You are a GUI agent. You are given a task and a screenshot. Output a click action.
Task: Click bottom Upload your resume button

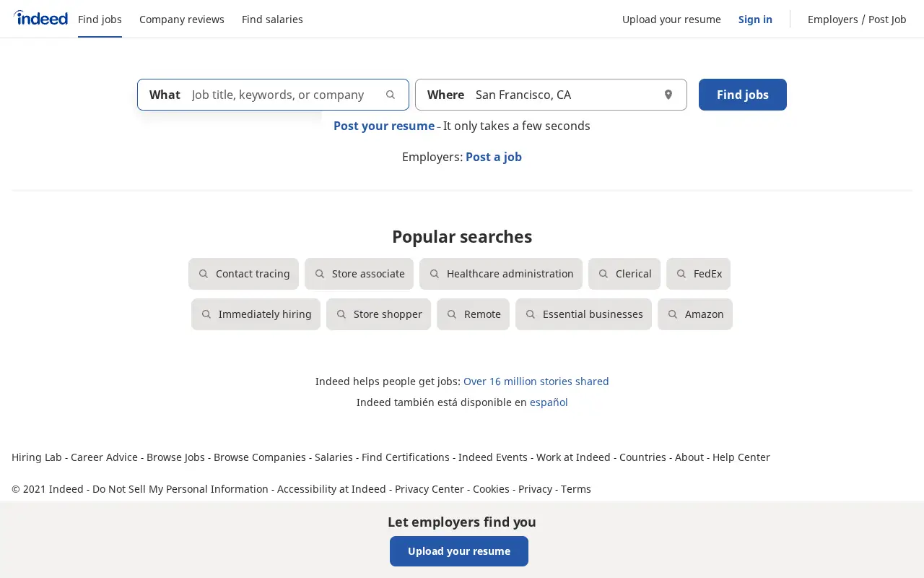(x=459, y=551)
